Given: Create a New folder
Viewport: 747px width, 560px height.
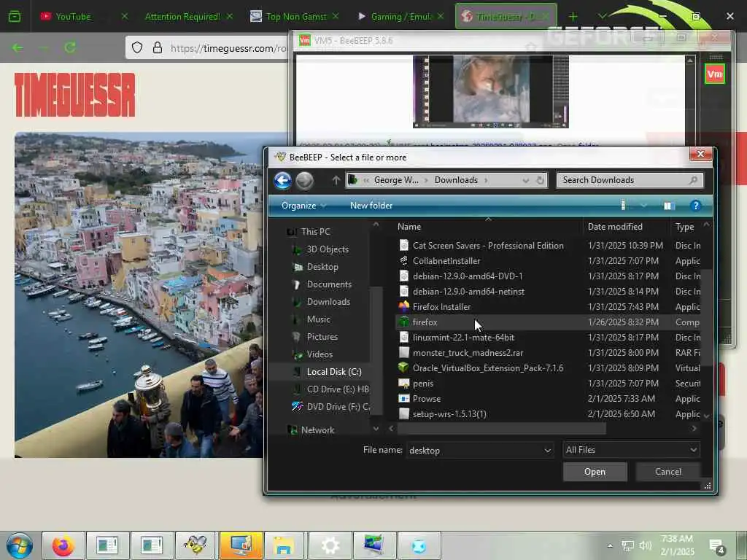Looking at the screenshot, I should [x=371, y=206].
